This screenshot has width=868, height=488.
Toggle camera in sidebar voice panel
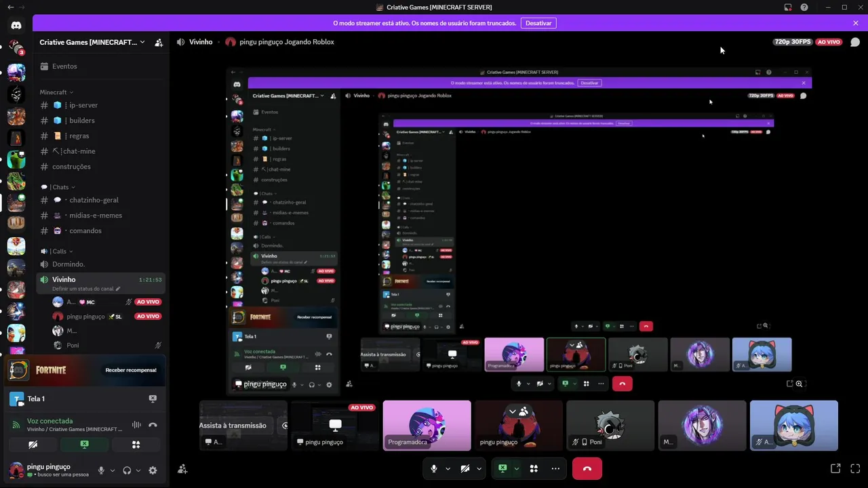pos(33,445)
